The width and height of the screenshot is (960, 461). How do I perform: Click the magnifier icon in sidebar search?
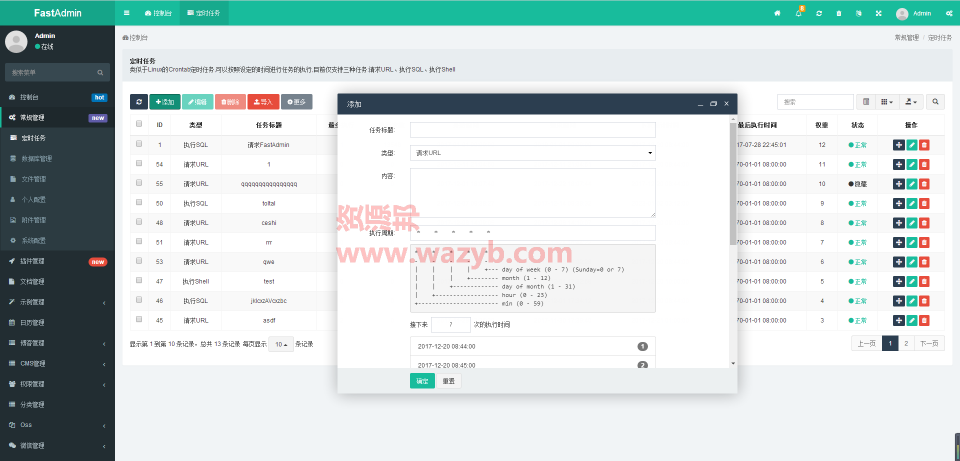(100, 72)
